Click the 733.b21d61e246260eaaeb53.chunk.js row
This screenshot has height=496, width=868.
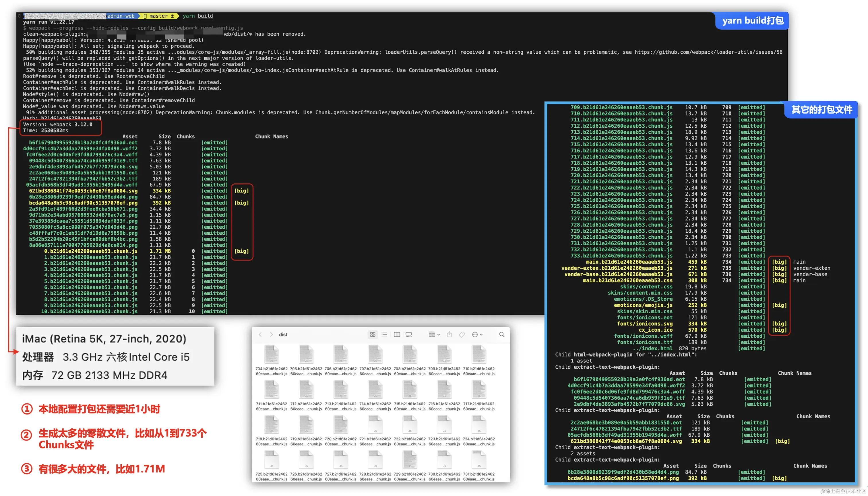click(668, 256)
